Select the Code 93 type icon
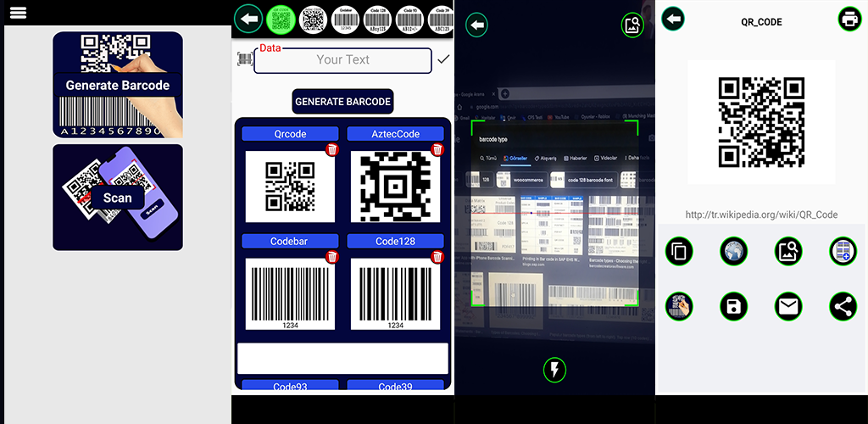The width and height of the screenshot is (868, 424). pos(409,20)
